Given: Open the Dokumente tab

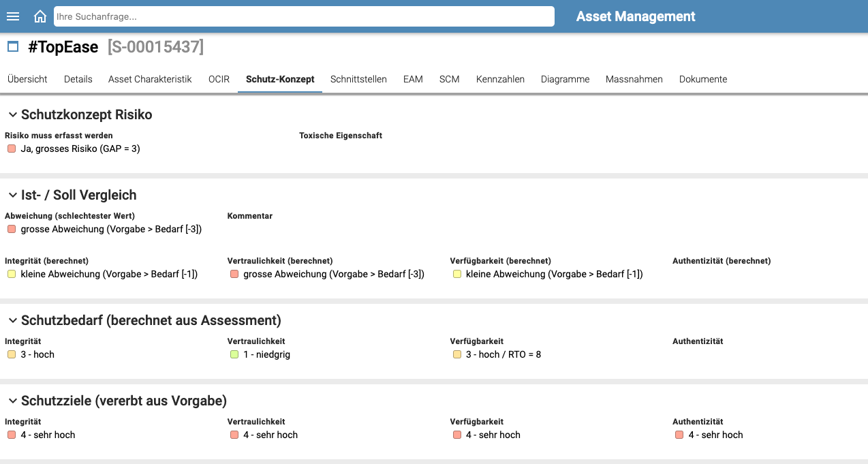Looking at the screenshot, I should pos(702,79).
